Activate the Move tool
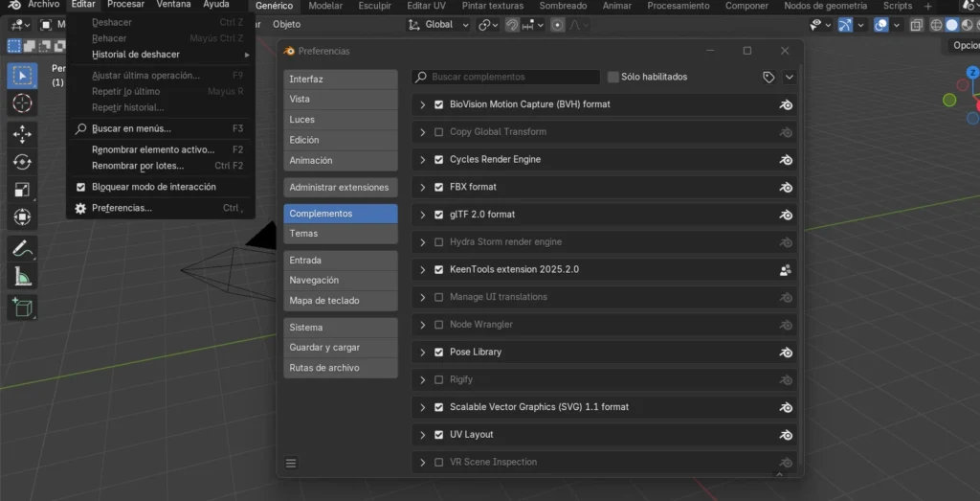The image size is (980, 501). pos(22,135)
